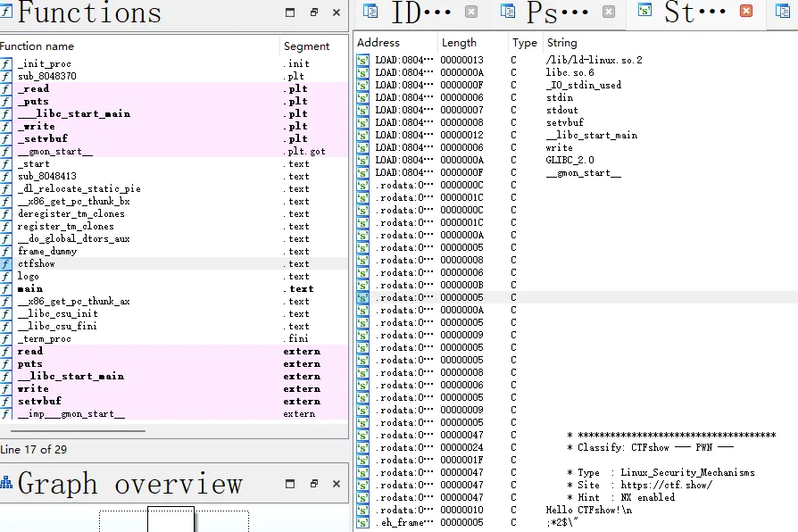Click the f icon beside the ctfshow function
The height and width of the screenshot is (532, 798).
7,263
